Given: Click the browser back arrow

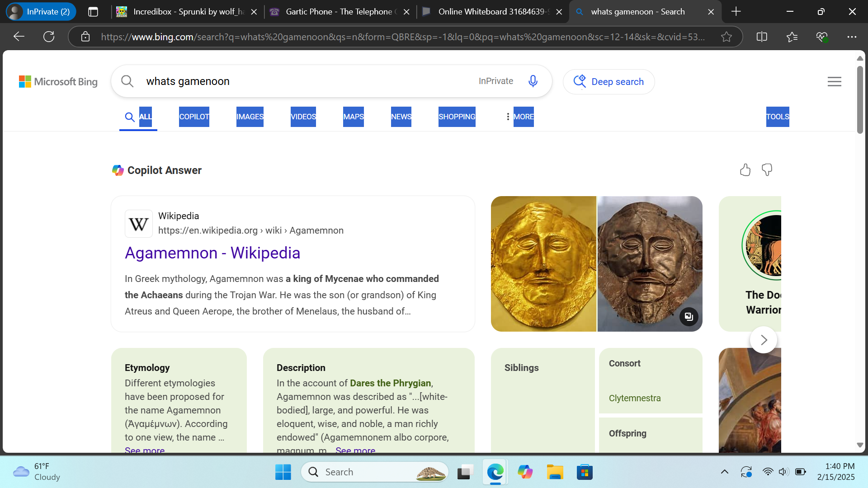Looking at the screenshot, I should (x=19, y=37).
